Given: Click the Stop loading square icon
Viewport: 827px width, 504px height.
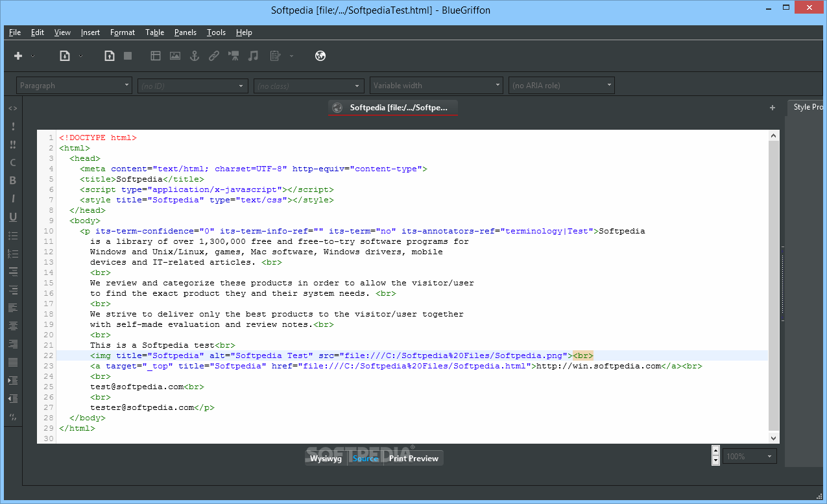Looking at the screenshot, I should coord(128,56).
